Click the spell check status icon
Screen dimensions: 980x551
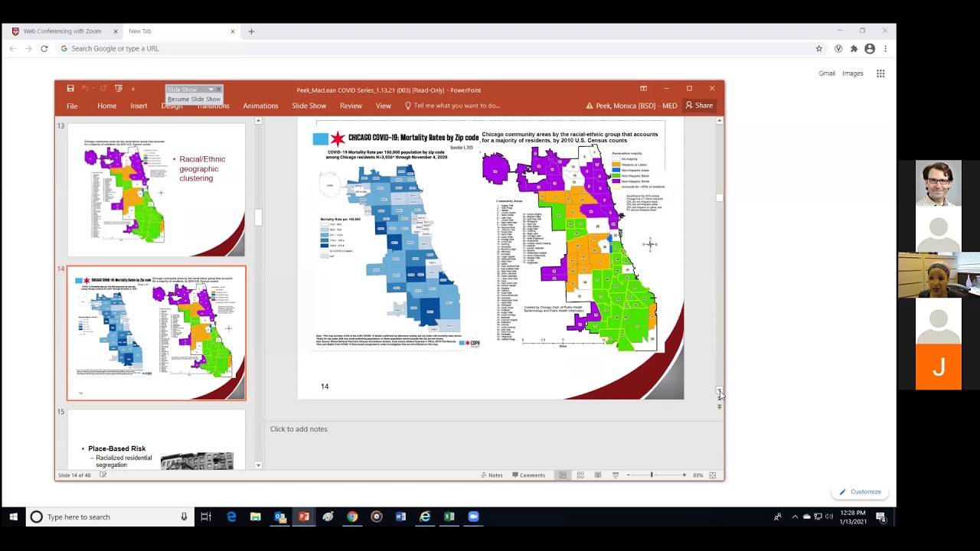point(103,475)
